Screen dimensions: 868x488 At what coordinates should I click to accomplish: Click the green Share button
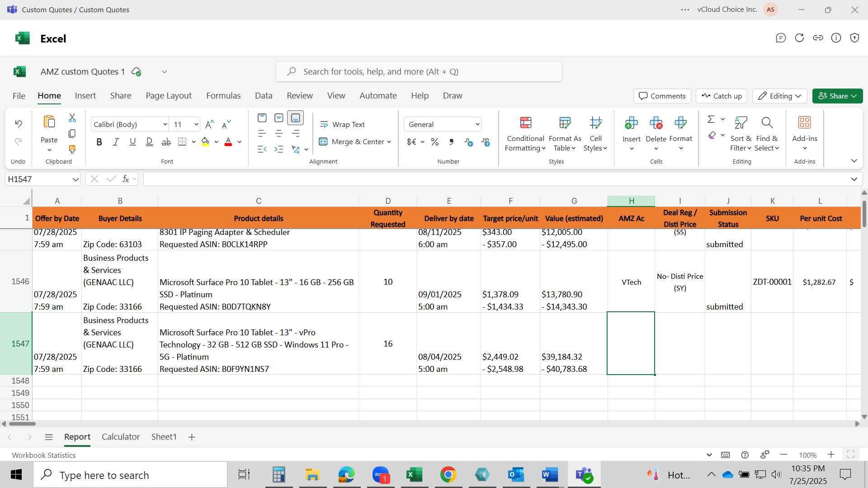(x=837, y=96)
